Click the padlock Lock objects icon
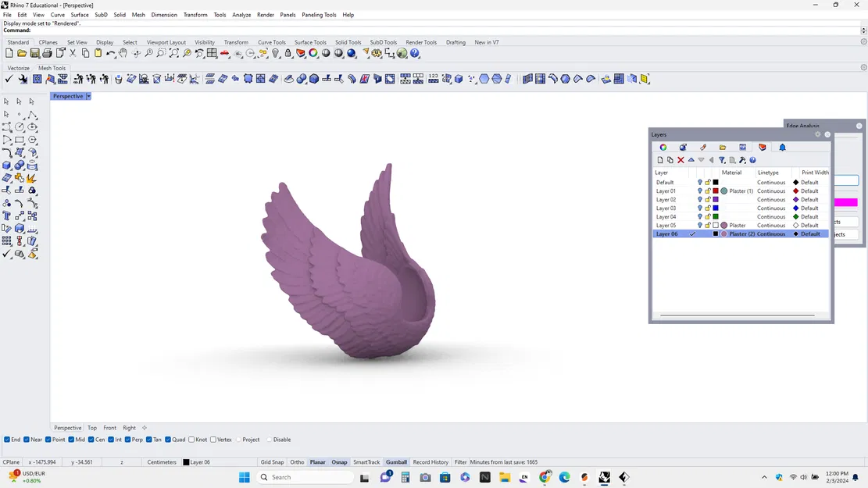Viewport: 868px width, 488px height. click(x=288, y=53)
